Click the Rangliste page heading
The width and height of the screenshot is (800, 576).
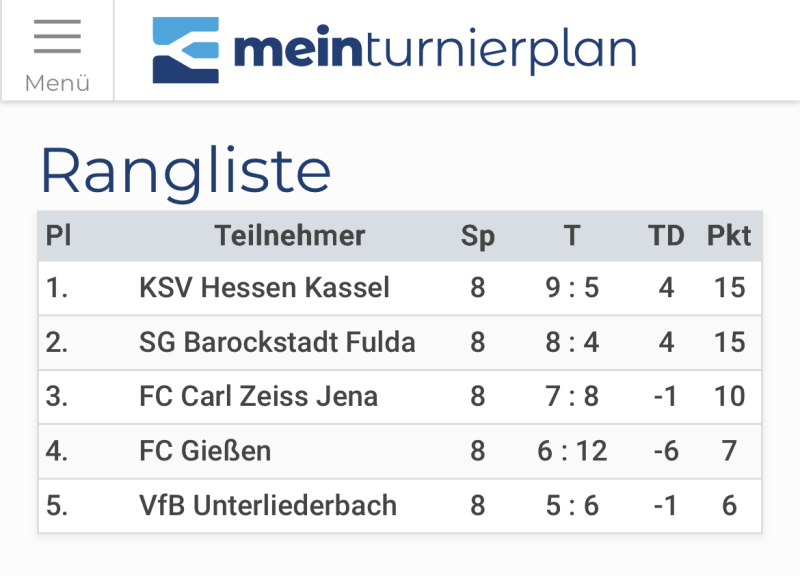click(186, 170)
